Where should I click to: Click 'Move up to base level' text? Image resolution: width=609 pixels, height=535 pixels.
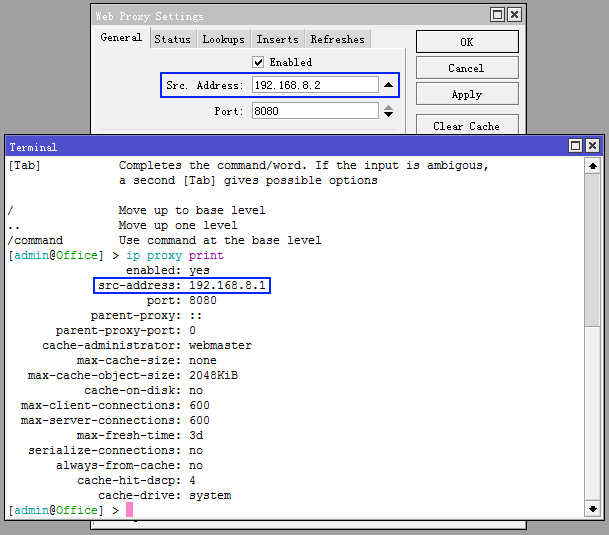(x=192, y=211)
